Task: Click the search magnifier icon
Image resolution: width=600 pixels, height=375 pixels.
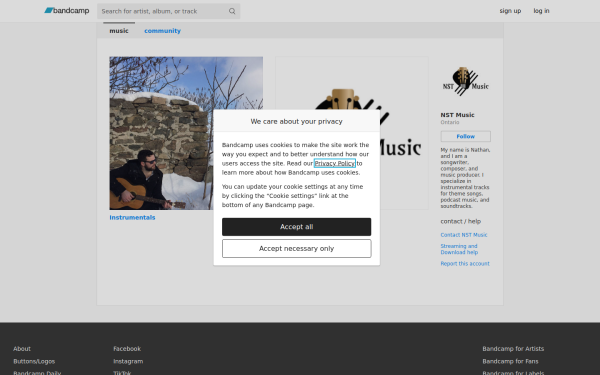Action: (232, 11)
